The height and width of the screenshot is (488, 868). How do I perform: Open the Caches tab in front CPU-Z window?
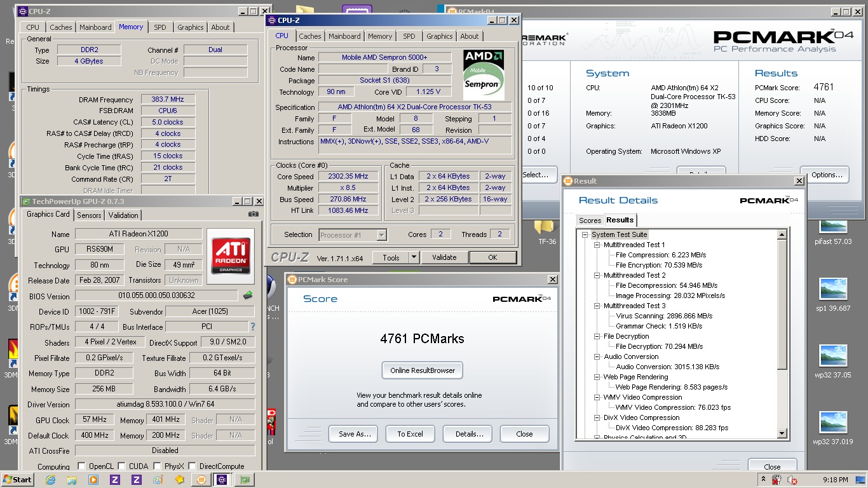click(310, 36)
